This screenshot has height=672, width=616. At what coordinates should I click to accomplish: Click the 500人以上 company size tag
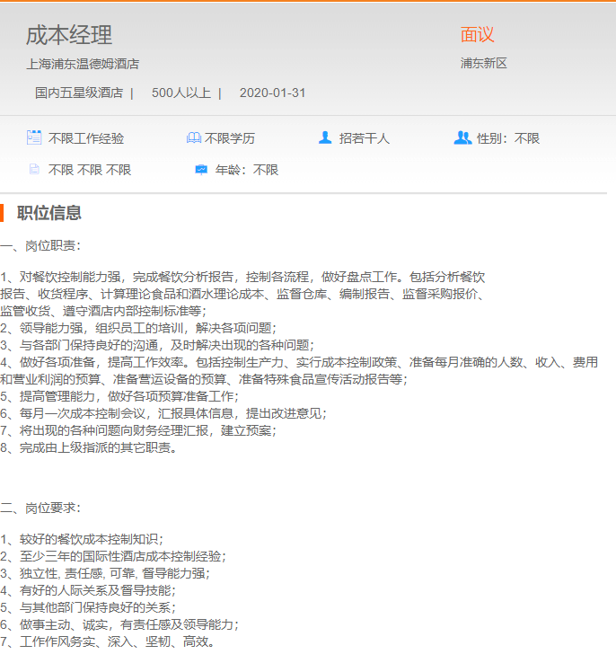click(181, 93)
